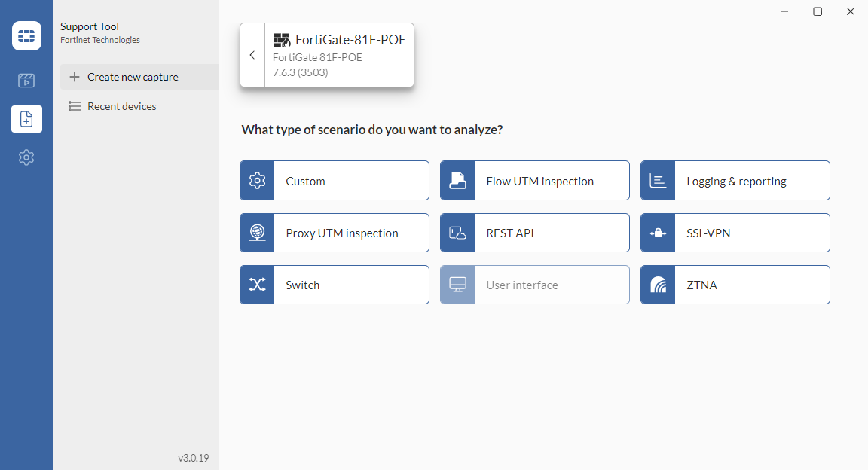
Task: Click Create new capture
Action: tap(133, 76)
